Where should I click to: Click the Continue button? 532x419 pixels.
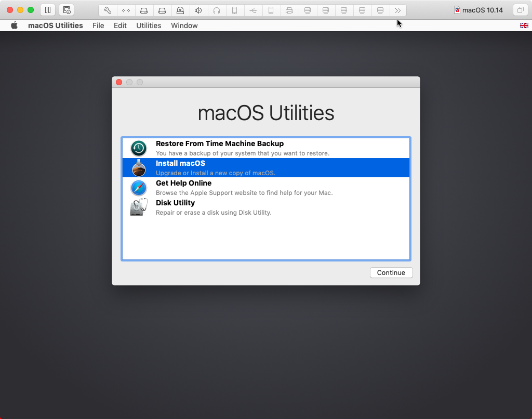click(x=391, y=272)
